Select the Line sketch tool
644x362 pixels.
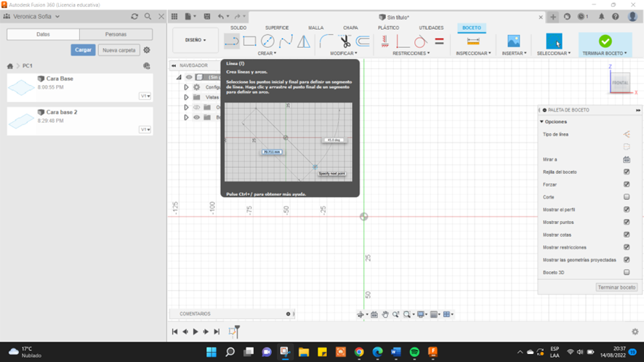(x=232, y=41)
